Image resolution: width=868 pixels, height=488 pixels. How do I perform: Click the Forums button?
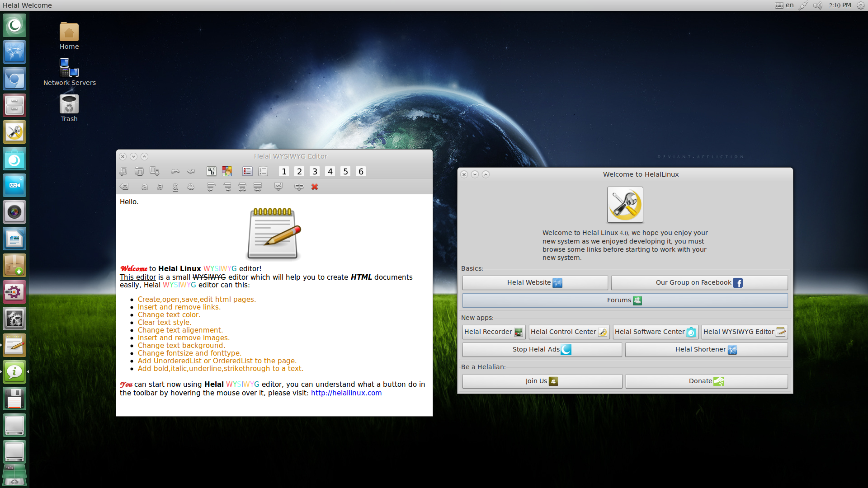click(x=624, y=300)
